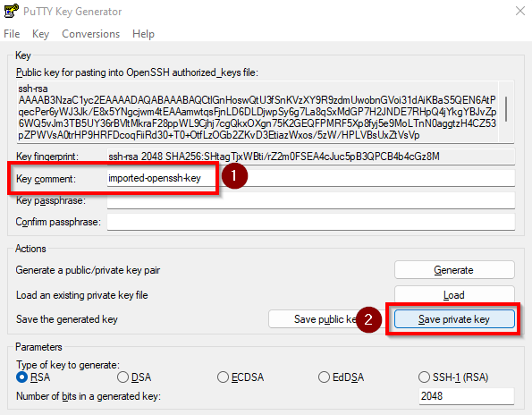This screenshot has height=415, width=532.
Task: Close the PuTTY Key Generator window
Action: pyautogui.click(x=520, y=11)
